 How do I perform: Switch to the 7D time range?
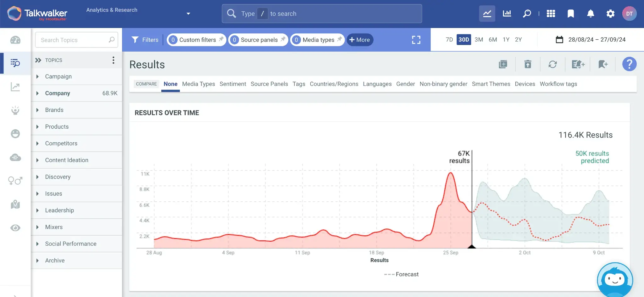click(x=449, y=40)
